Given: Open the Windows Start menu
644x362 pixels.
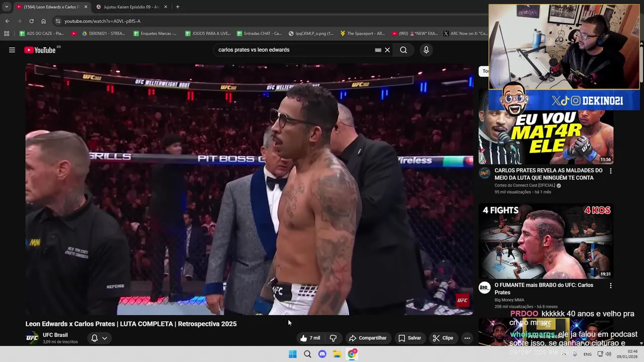Looking at the screenshot, I should pyautogui.click(x=292, y=354).
